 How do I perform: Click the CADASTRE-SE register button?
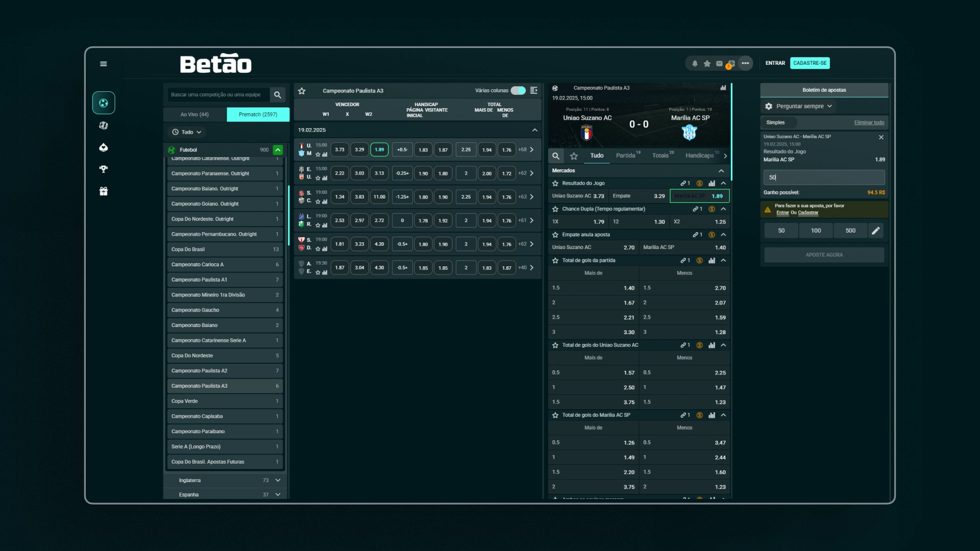coord(810,63)
